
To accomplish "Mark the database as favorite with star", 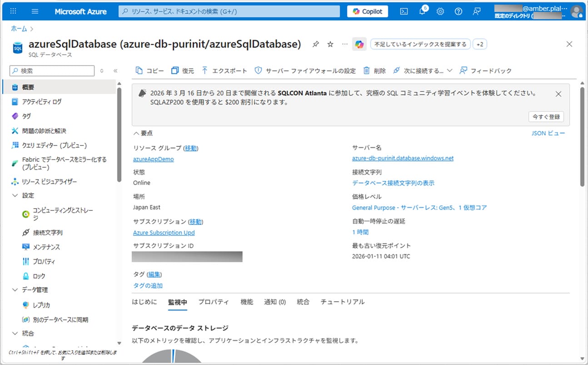I will (x=330, y=44).
